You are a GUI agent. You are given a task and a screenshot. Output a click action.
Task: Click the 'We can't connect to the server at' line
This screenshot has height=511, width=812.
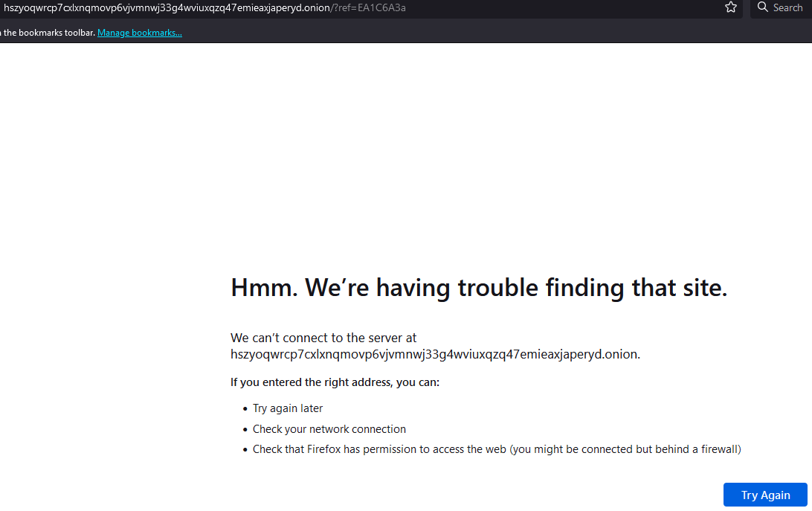323,338
